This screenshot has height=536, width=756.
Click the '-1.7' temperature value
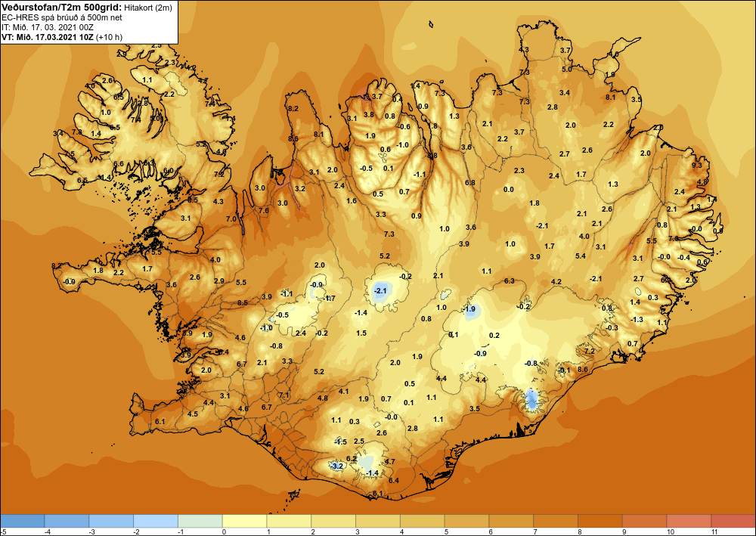(x=330, y=299)
